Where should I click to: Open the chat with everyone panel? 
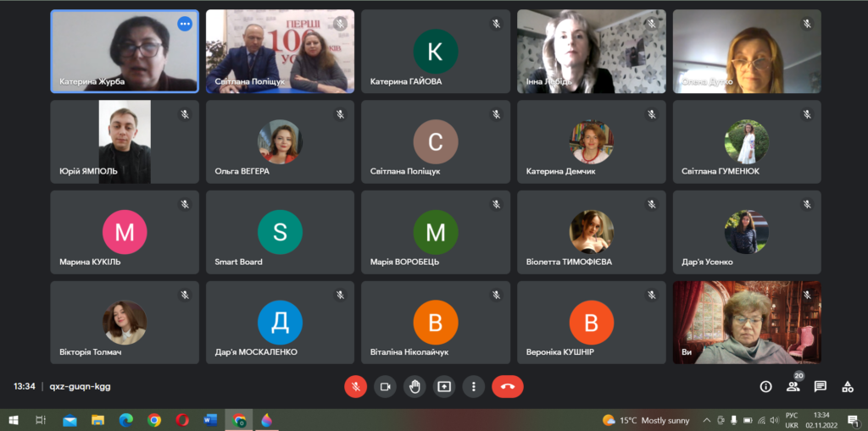click(x=821, y=386)
